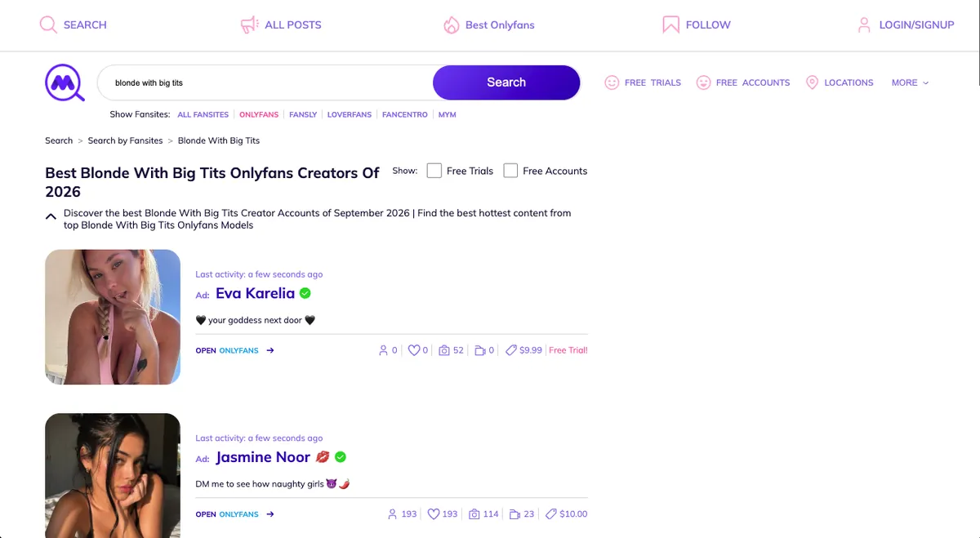Open the LOGIN/SIGNUP link
This screenshot has width=980, height=538.
916,25
